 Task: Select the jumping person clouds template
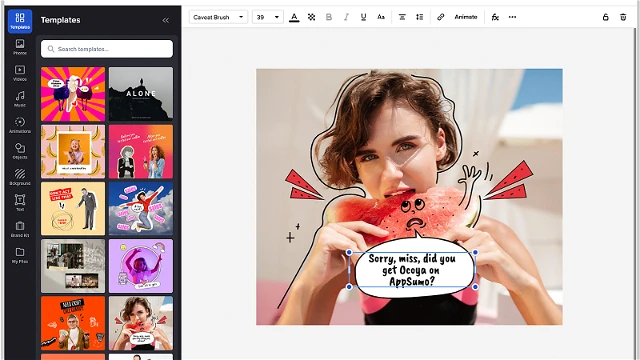coord(141,209)
